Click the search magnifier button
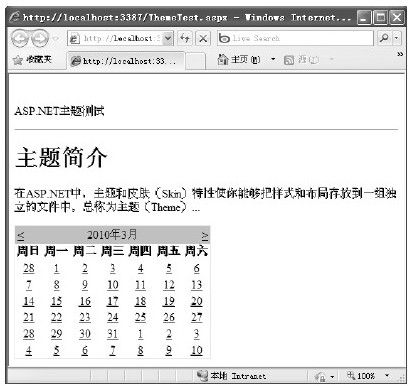Image resolution: width=408 pixels, height=386 pixels. pos(384,38)
